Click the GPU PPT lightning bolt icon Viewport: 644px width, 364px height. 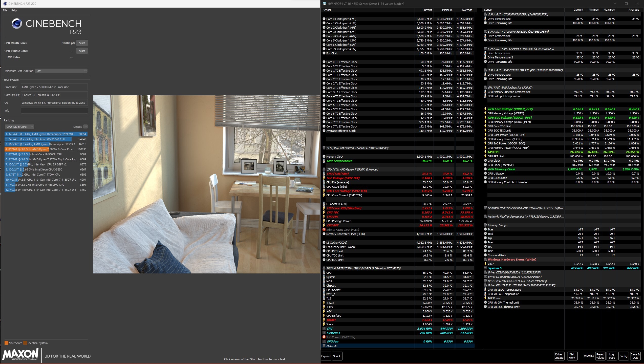pyautogui.click(x=485, y=152)
